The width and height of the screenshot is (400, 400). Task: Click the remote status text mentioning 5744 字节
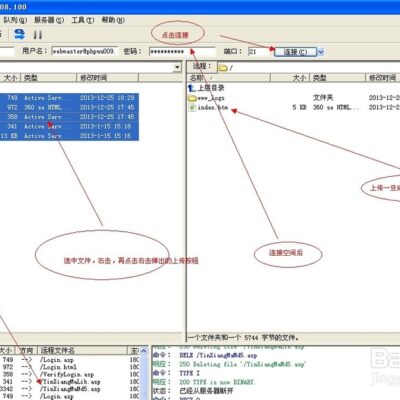pos(243,338)
